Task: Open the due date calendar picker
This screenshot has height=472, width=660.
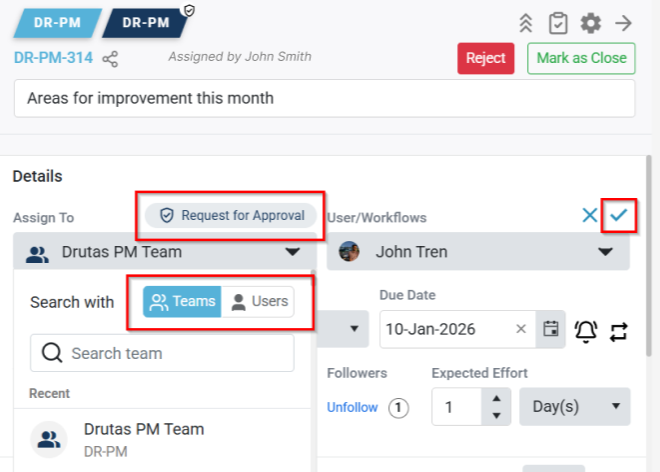Action: pyautogui.click(x=550, y=329)
